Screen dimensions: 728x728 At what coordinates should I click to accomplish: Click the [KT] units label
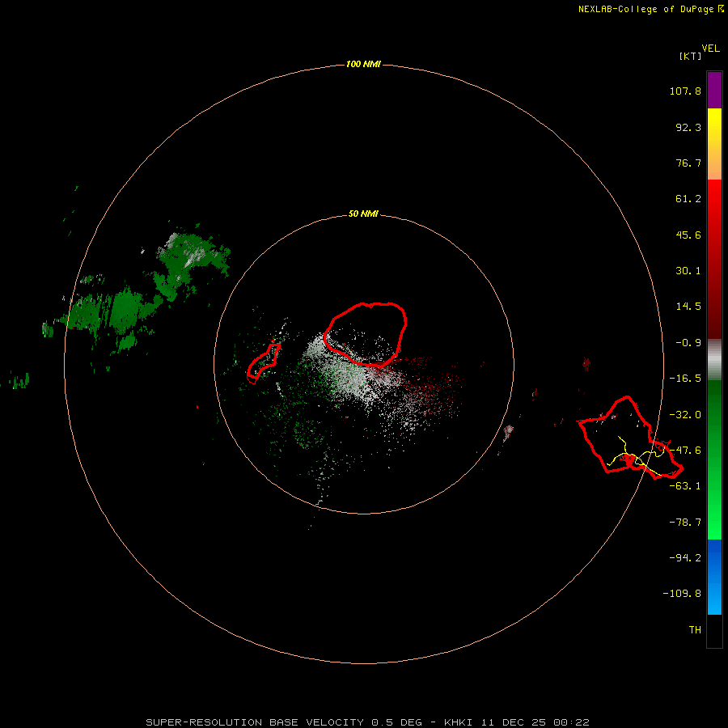click(x=690, y=56)
